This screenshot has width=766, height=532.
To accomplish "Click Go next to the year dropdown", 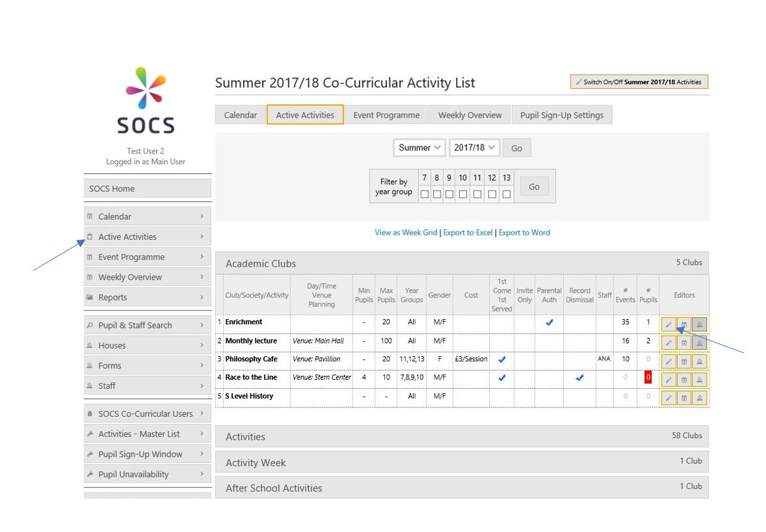I will [517, 148].
